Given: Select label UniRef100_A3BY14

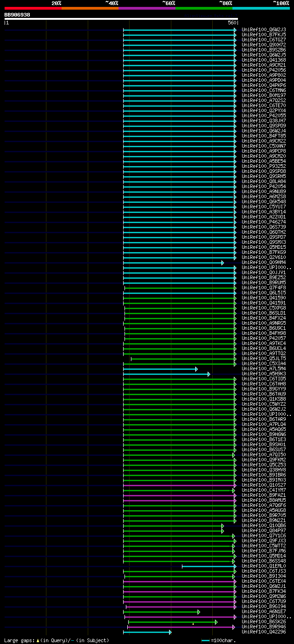Looking at the screenshot, I should pos(264,212).
